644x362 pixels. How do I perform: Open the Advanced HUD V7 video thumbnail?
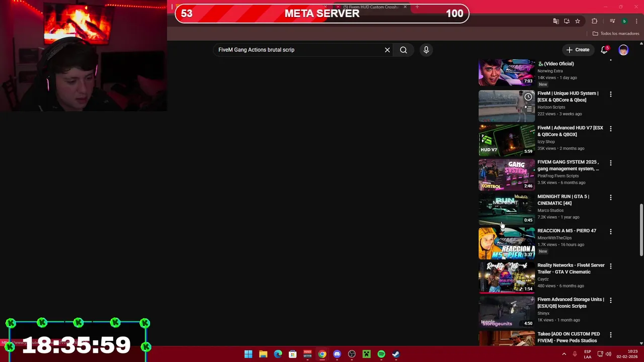[507, 140]
